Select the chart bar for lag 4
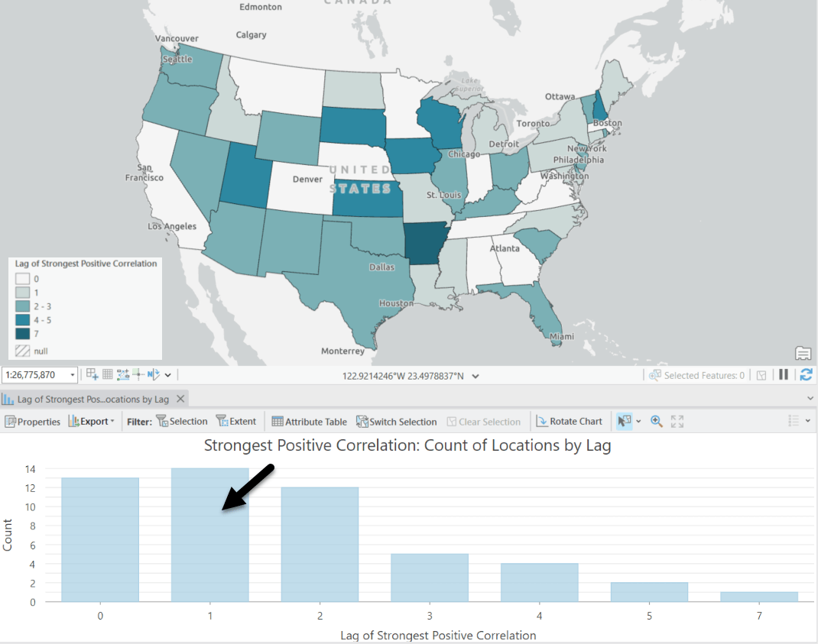 pos(540,582)
